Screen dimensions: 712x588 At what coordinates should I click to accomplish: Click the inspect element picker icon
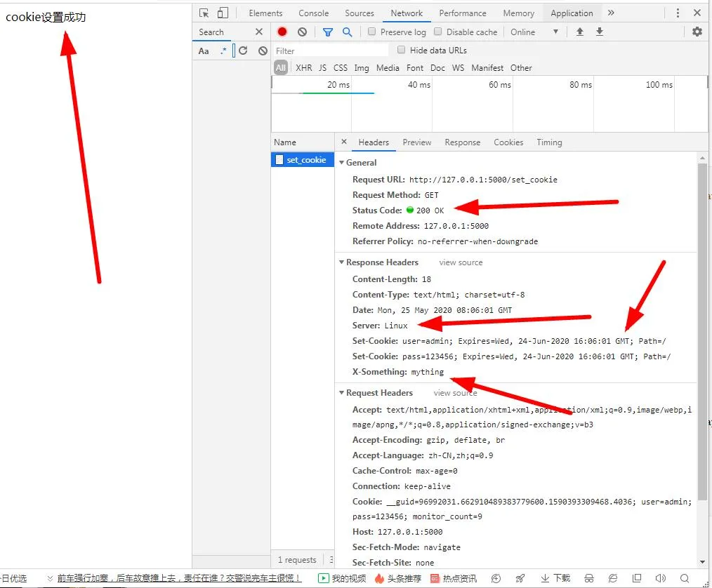(204, 13)
